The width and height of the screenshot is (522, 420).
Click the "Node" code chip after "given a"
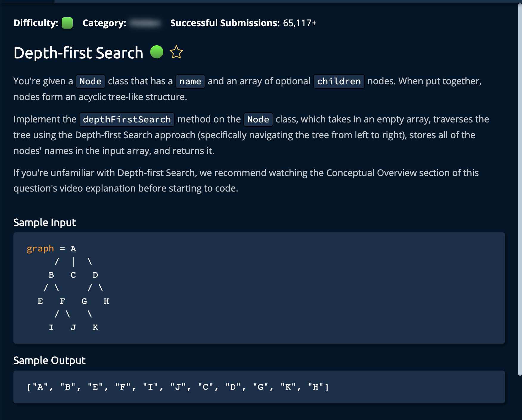pyautogui.click(x=90, y=81)
